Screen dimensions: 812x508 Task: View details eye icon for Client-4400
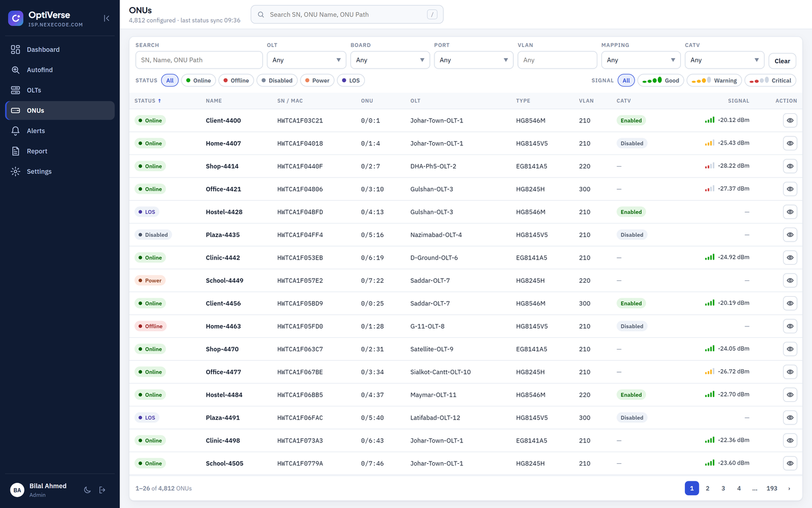[x=790, y=121]
